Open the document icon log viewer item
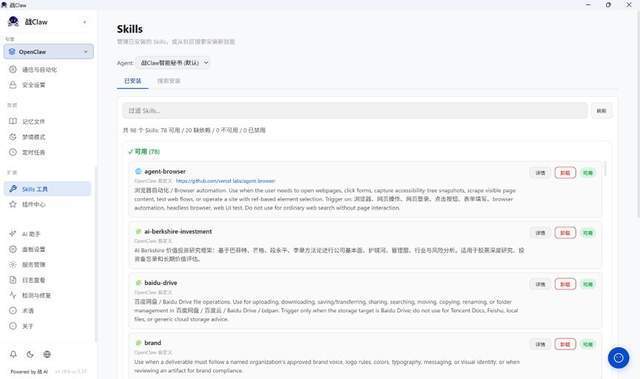This screenshot has width=640, height=379. click(x=47, y=280)
